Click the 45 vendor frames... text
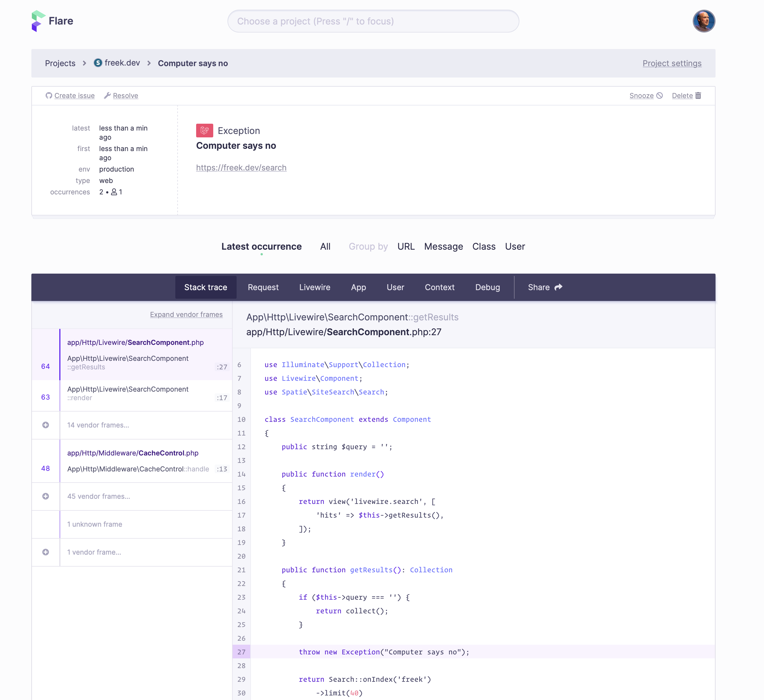 point(99,496)
